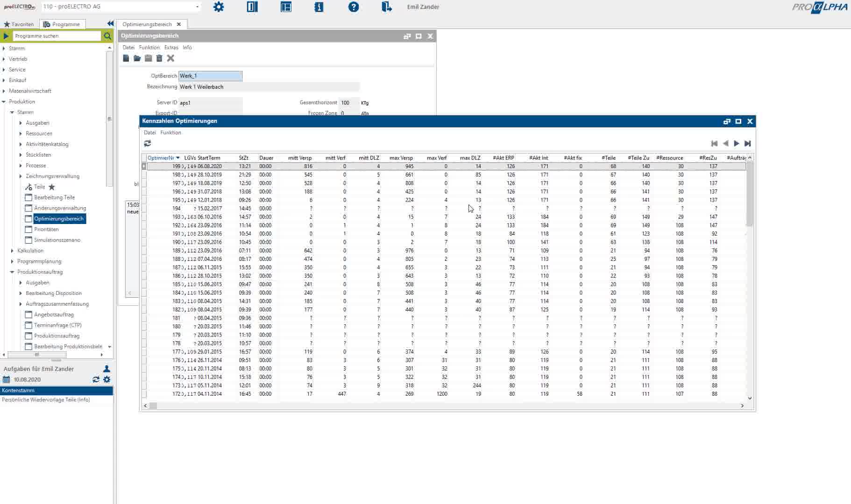Open Datei menu in Kennzahlen window
851x504 pixels.
click(x=150, y=133)
